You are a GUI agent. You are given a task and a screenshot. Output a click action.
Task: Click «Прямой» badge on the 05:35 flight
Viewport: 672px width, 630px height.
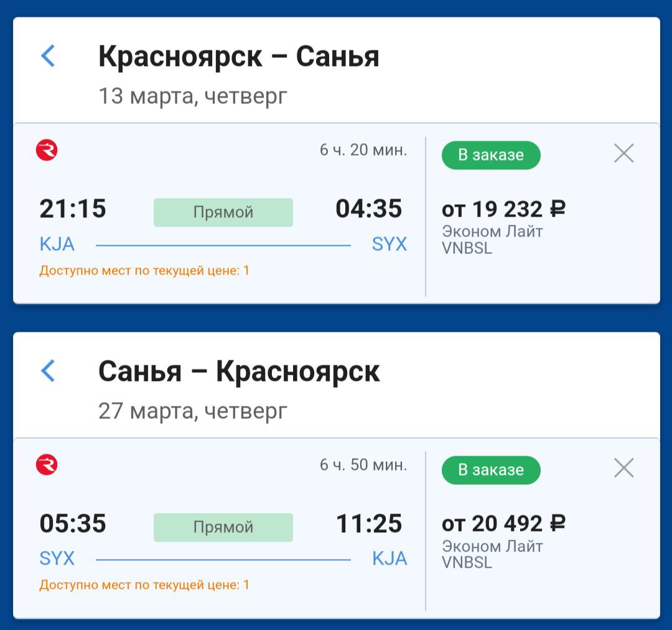pos(223,527)
